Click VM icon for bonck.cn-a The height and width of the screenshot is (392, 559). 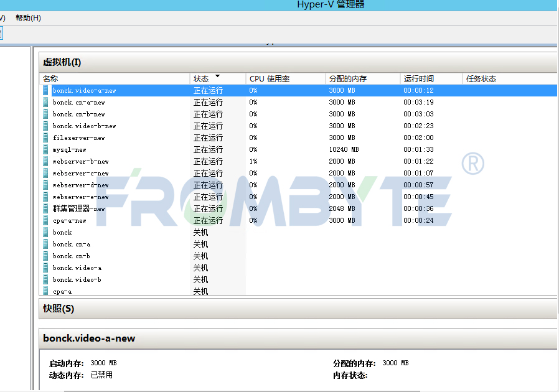[x=45, y=244]
